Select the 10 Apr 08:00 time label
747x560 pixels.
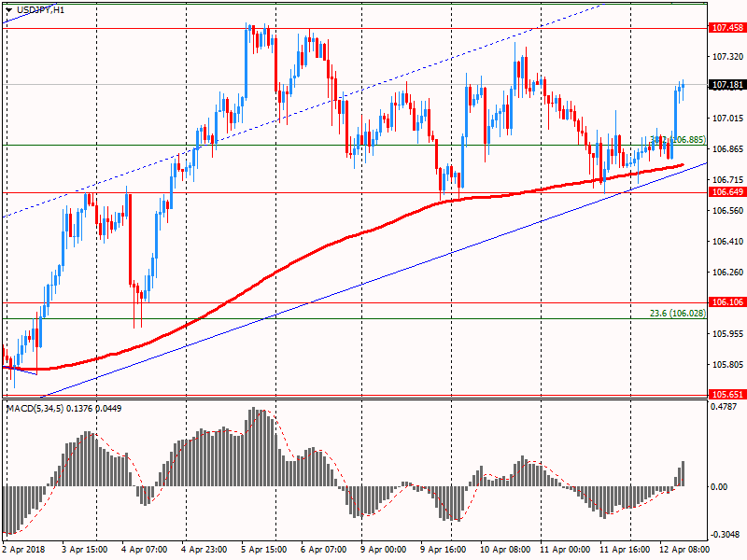coord(505,550)
